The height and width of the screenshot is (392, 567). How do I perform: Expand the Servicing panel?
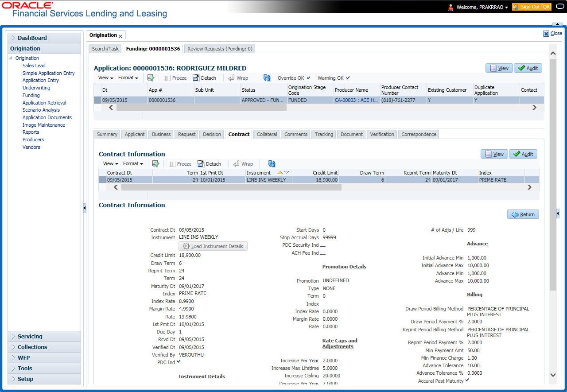[x=44, y=337]
